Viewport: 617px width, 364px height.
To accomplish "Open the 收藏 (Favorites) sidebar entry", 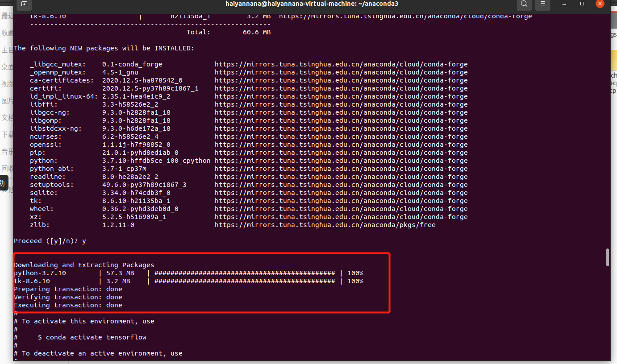I will coord(6,33).
